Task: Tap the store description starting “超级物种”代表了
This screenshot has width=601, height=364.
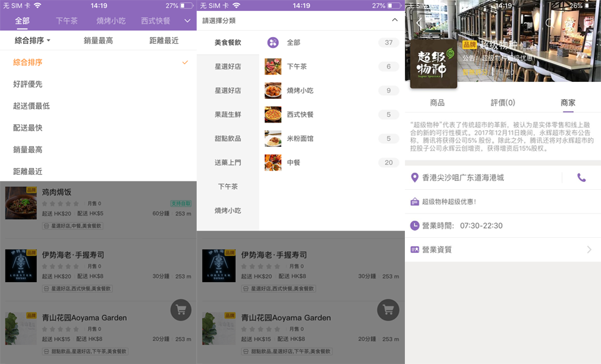Action: coord(502,136)
